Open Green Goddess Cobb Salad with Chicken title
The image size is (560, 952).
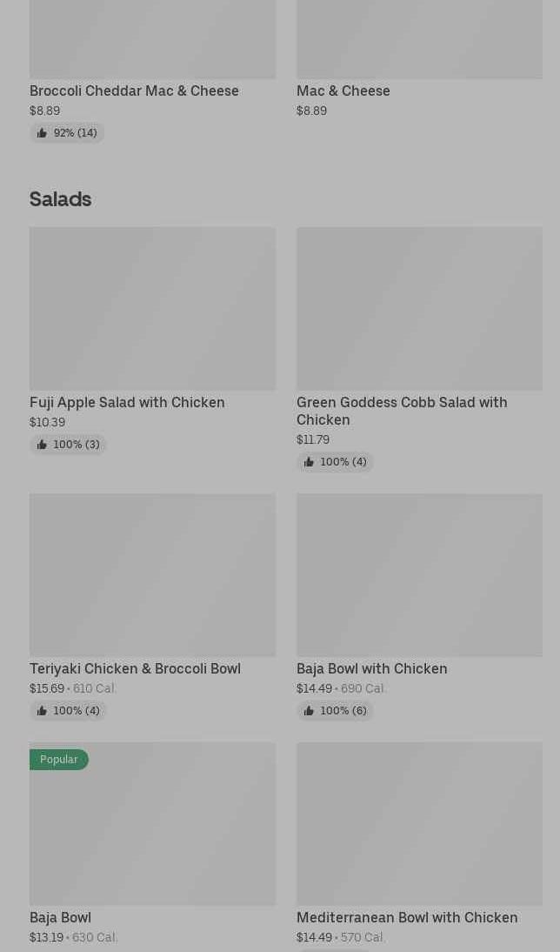click(402, 411)
